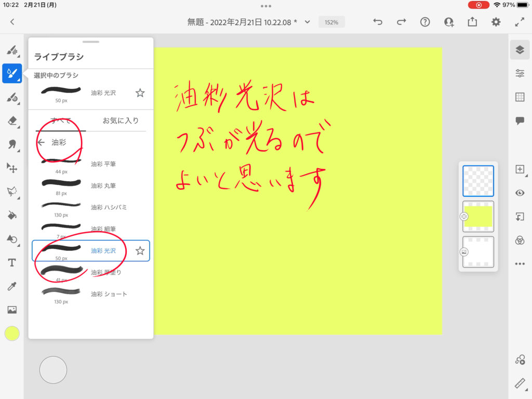
Task: Expand the document title dropdown chevron
Action: (307, 22)
